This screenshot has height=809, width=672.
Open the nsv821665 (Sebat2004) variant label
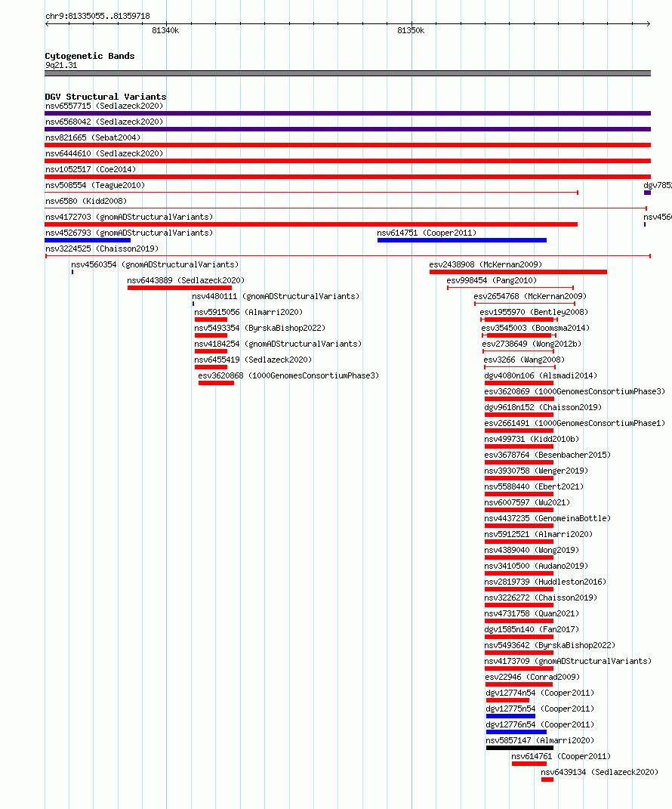tap(93, 137)
